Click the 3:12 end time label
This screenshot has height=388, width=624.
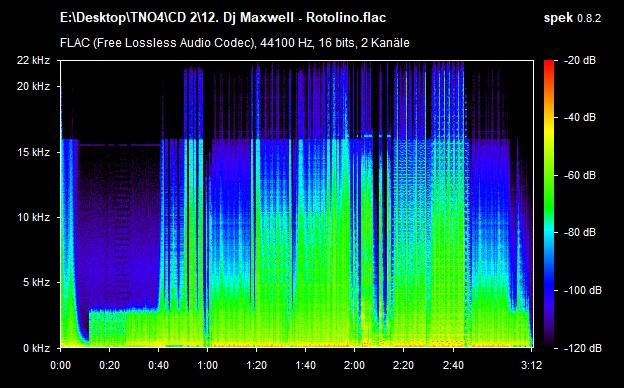[x=531, y=365]
